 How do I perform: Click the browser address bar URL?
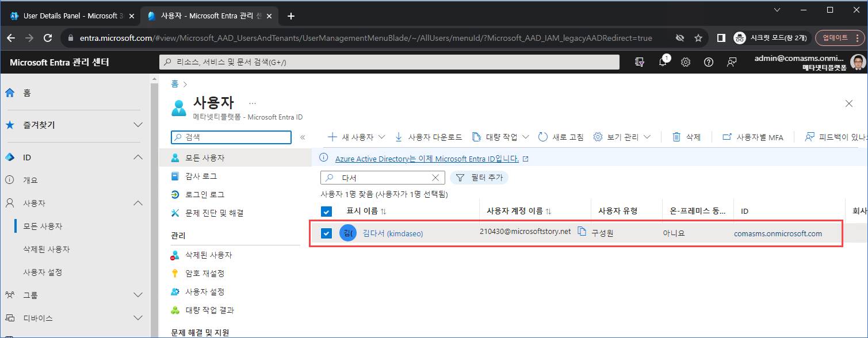pos(365,38)
